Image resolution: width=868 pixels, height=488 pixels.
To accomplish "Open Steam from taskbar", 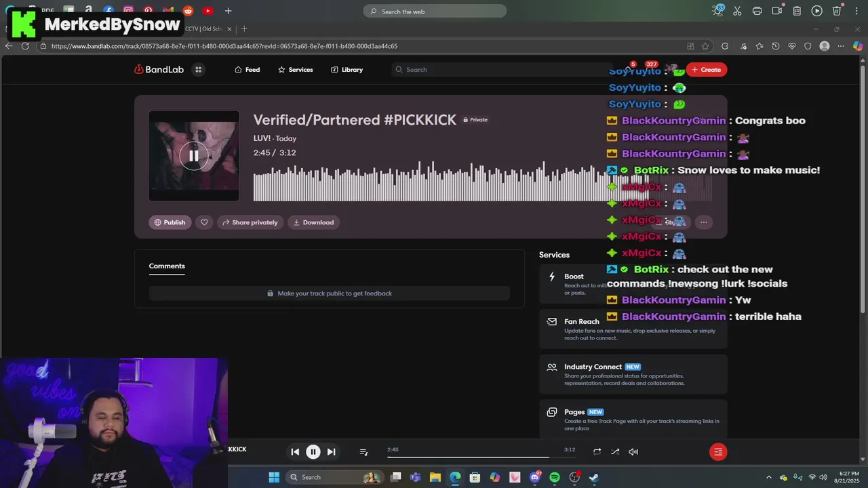I will pyautogui.click(x=594, y=477).
